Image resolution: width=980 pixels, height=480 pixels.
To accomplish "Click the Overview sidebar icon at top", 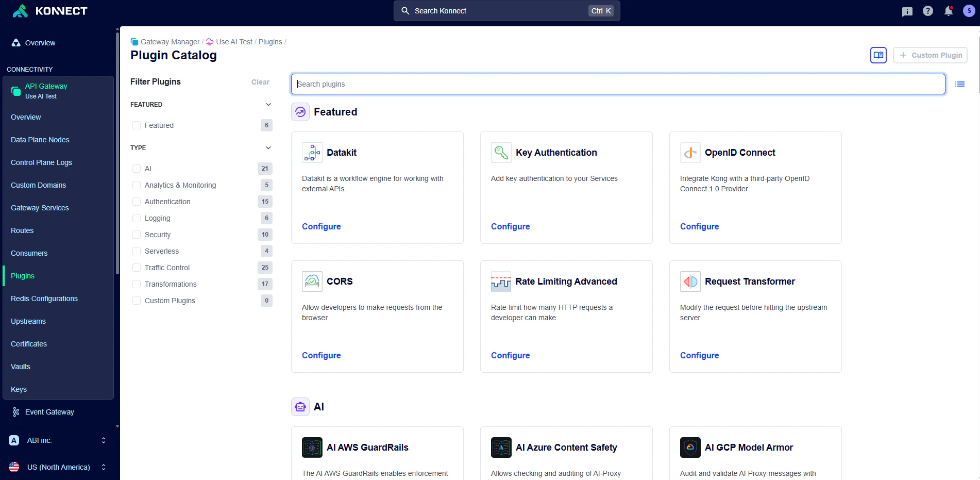I will point(16,43).
